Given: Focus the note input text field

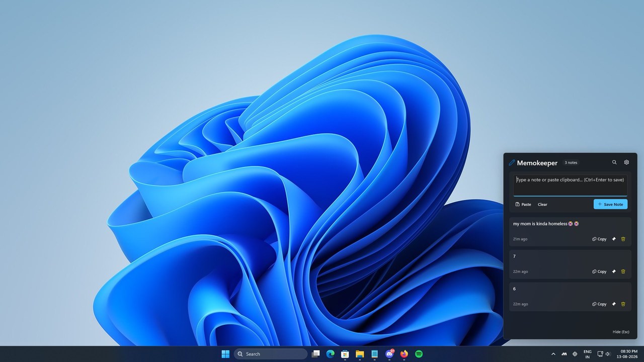Looking at the screenshot, I should (x=571, y=185).
